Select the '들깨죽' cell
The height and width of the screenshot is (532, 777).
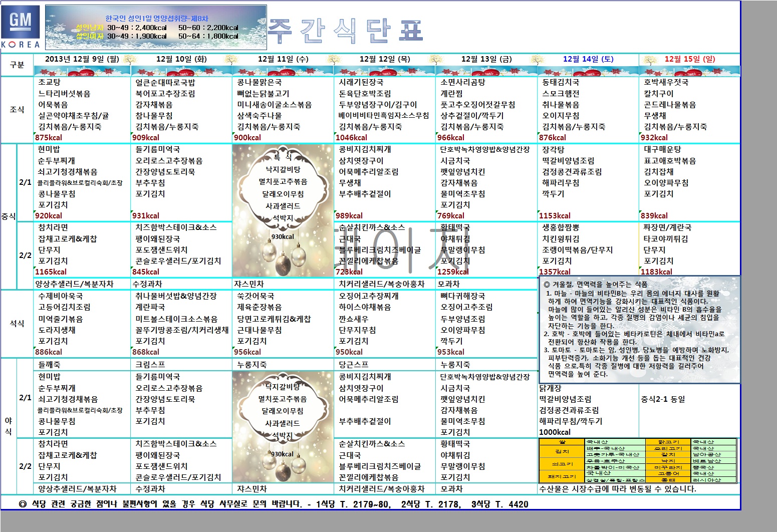pyautogui.click(x=49, y=365)
